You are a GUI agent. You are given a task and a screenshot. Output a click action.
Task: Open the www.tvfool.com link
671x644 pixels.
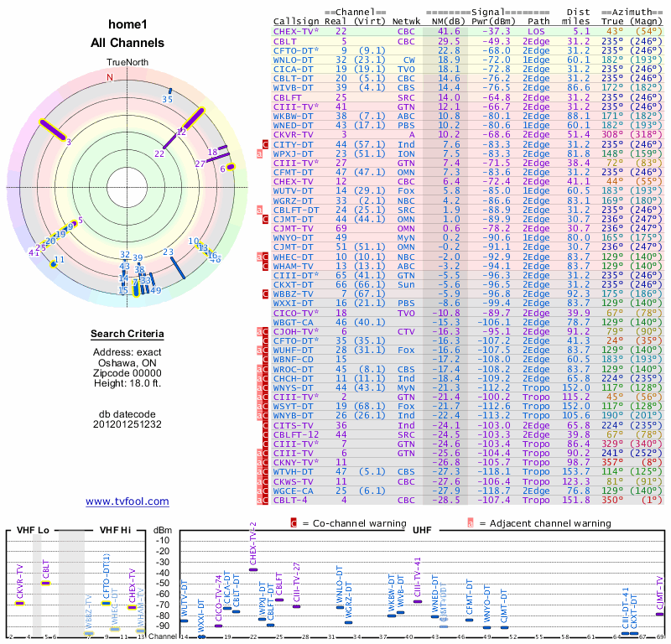pyautogui.click(x=127, y=501)
